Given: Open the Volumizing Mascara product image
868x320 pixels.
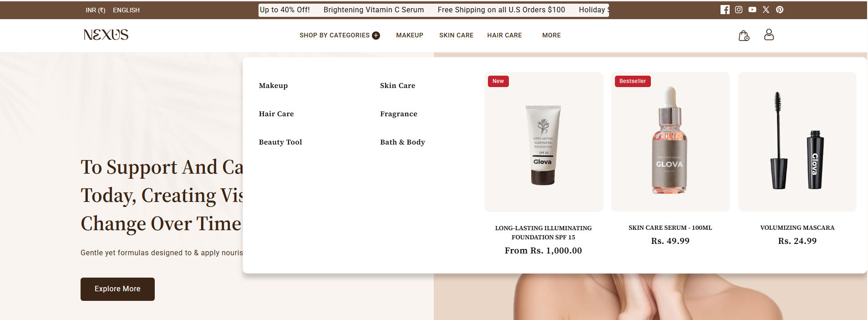Looking at the screenshot, I should (797, 142).
